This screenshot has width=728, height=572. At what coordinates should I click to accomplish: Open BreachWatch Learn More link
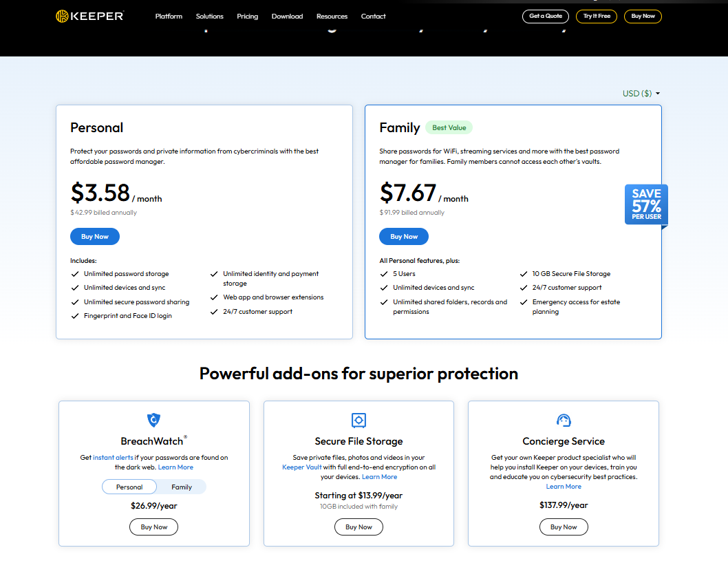(x=175, y=467)
